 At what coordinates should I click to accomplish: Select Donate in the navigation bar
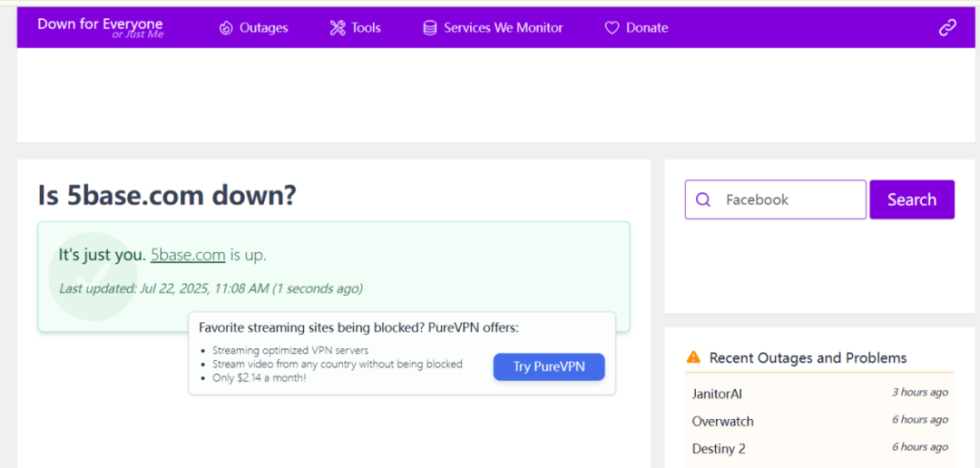click(647, 28)
